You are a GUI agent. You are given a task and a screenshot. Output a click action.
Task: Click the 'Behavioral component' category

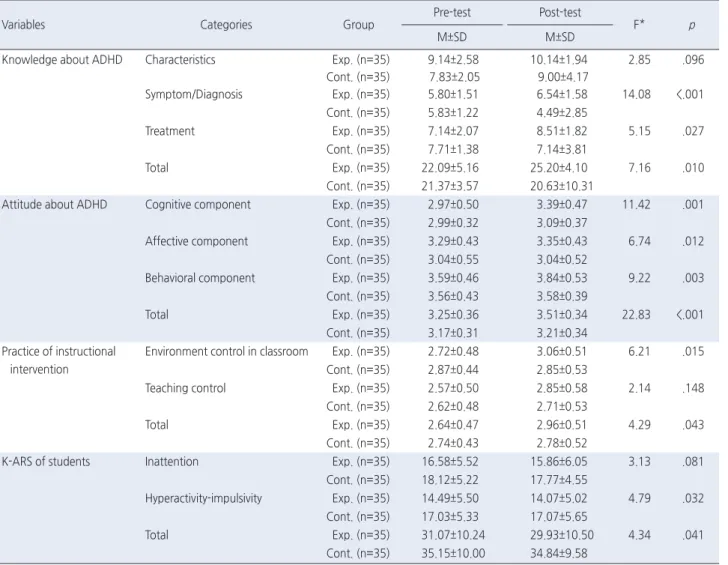point(200,278)
